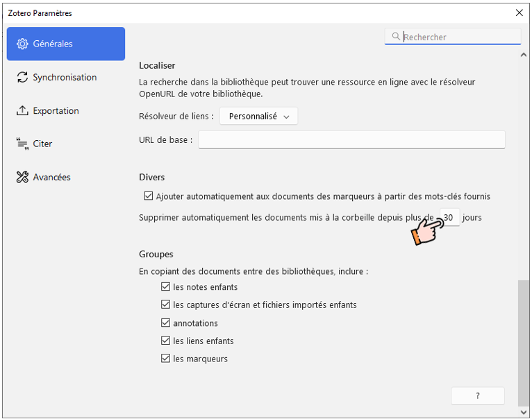The height and width of the screenshot is (419, 532).
Task: Click the magnifier icon in search box
Action: 396,36
